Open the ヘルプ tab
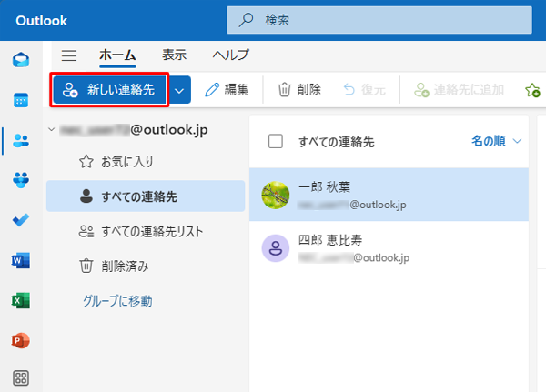This screenshot has height=392, width=546. (x=230, y=55)
